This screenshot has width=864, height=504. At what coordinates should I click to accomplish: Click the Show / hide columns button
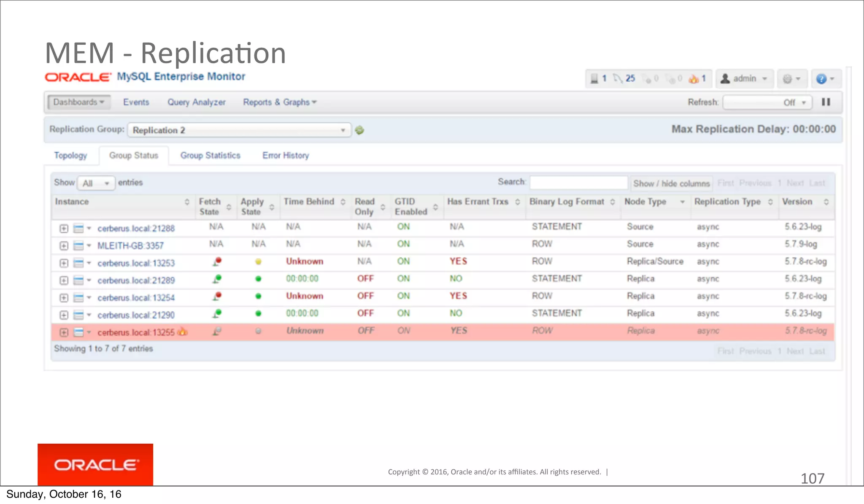[671, 183]
